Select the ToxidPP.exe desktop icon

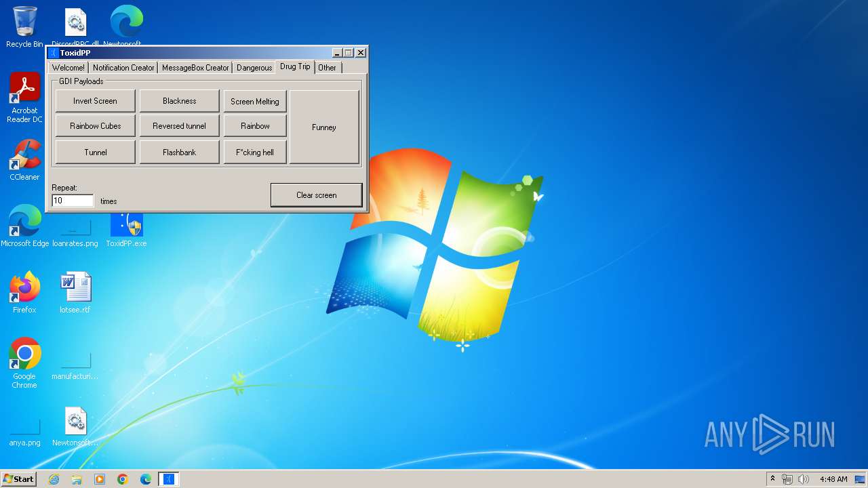[x=126, y=230]
